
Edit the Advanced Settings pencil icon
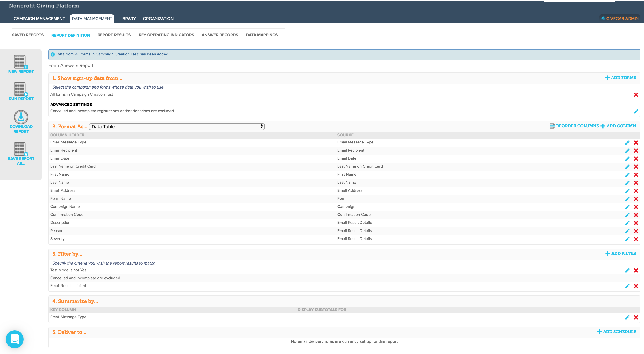pos(636,111)
